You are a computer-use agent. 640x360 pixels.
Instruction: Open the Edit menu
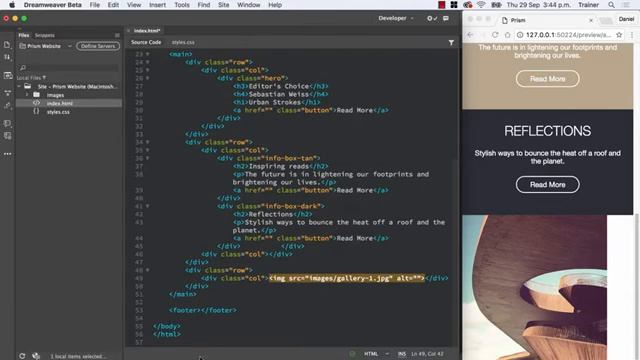(113, 5)
